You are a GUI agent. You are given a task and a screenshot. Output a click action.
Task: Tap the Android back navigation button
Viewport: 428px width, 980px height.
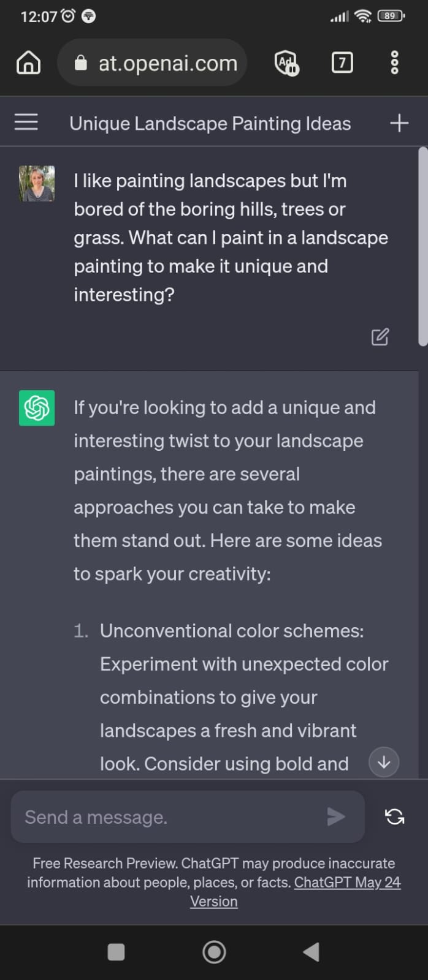tap(311, 952)
